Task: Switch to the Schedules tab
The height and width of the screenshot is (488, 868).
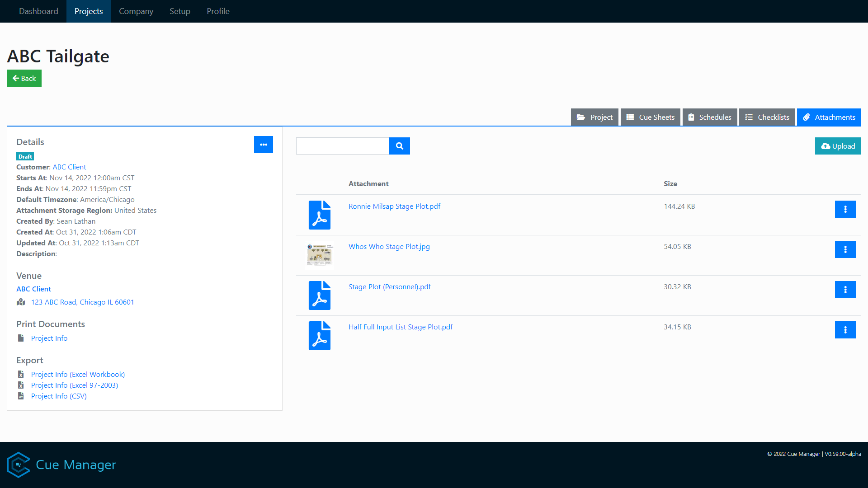Action: [710, 117]
